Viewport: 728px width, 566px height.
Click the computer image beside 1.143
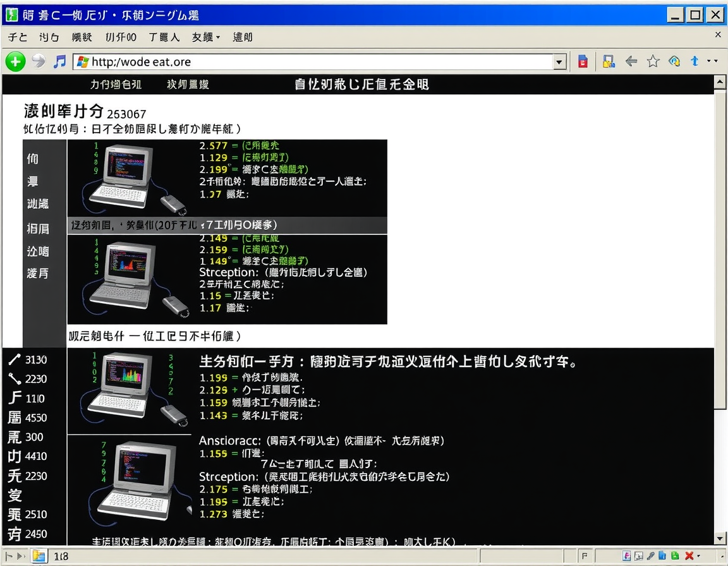pyautogui.click(x=135, y=390)
